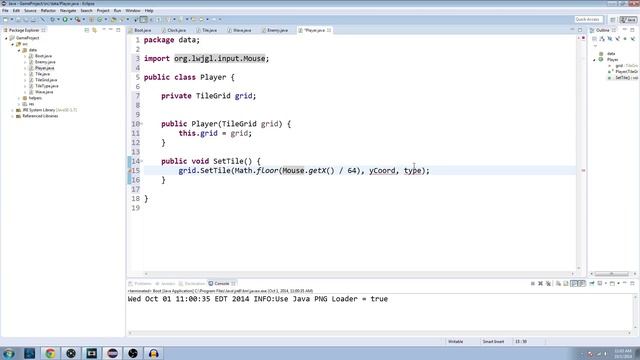The image size is (640, 360).
Task: Click the Open Perspective icon
Action: 613,20
